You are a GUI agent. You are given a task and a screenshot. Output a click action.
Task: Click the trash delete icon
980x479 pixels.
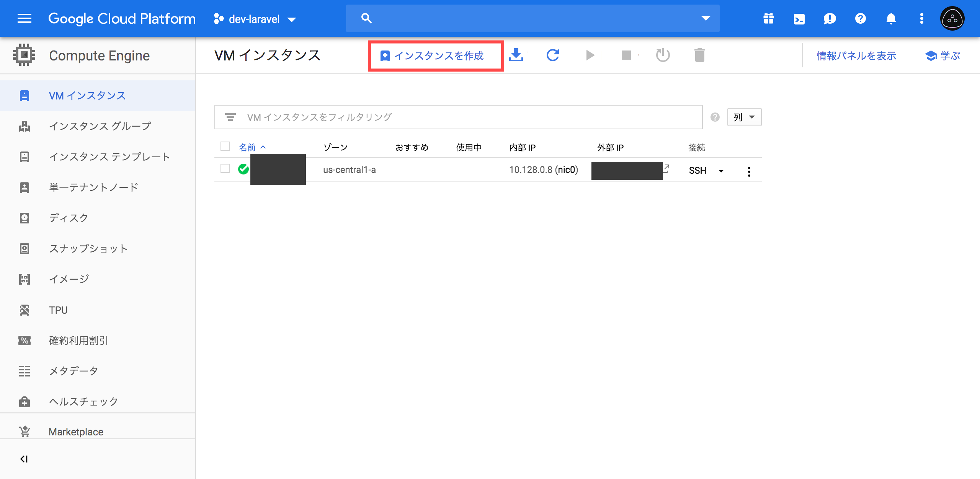coord(699,55)
